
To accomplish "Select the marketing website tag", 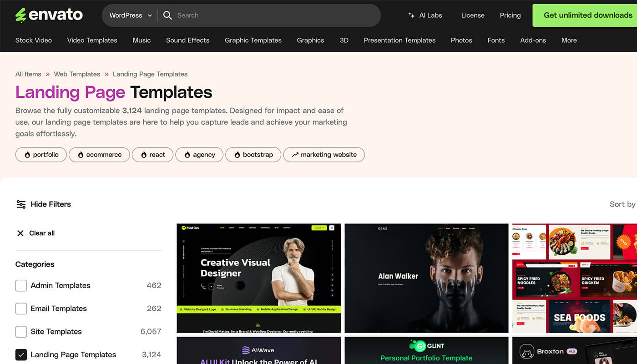I will click(324, 155).
